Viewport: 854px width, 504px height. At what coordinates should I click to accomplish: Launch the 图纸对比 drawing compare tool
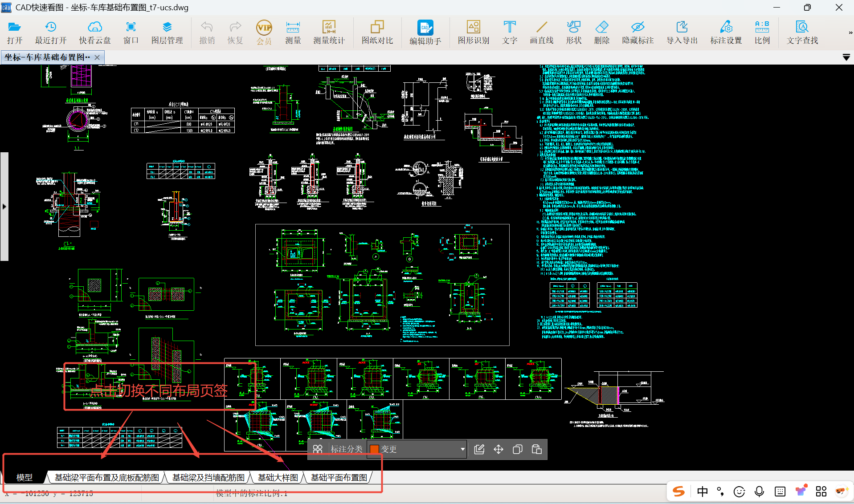pos(377,33)
